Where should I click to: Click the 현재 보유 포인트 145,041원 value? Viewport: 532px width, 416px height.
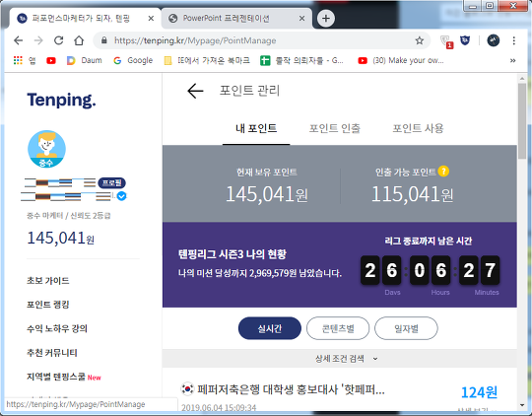coord(267,194)
